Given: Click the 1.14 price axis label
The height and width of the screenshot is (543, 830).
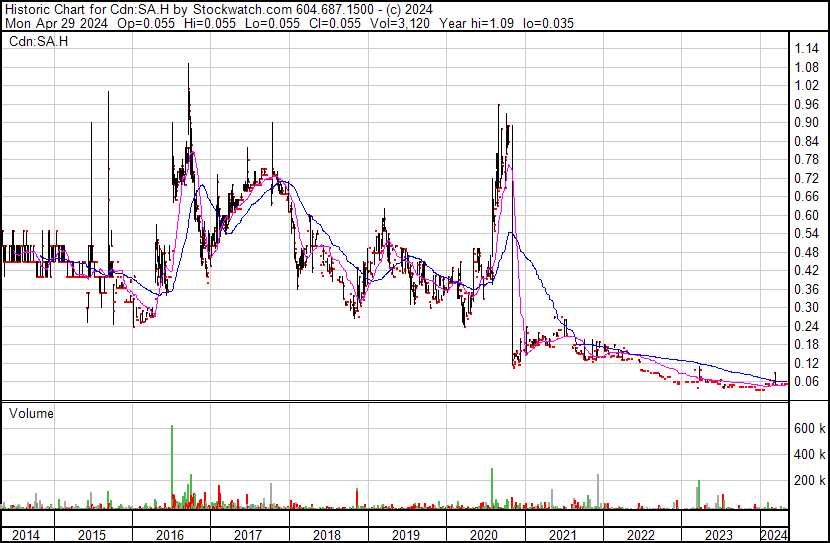Looking at the screenshot, I should pyautogui.click(x=807, y=49).
